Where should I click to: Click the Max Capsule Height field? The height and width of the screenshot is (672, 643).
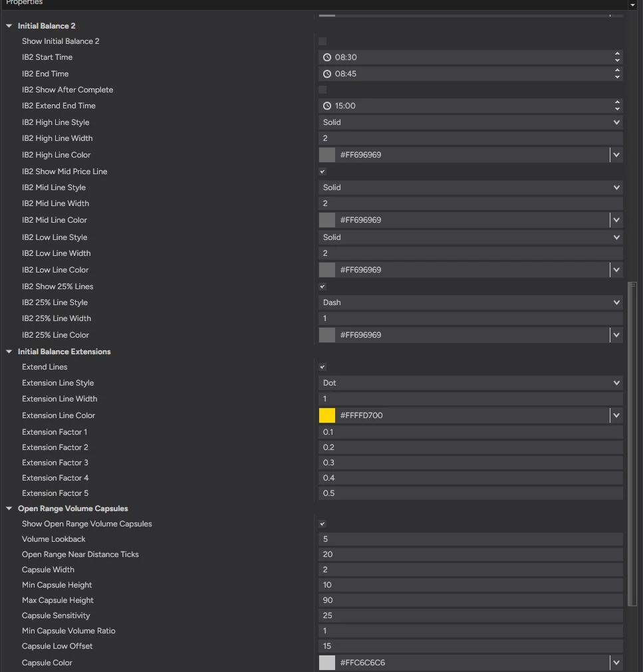(x=470, y=600)
